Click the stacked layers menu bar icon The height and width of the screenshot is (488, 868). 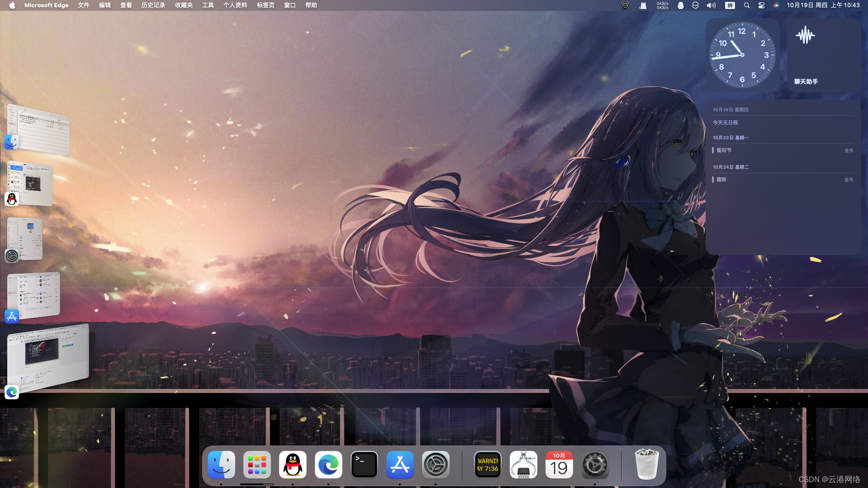[x=695, y=5]
